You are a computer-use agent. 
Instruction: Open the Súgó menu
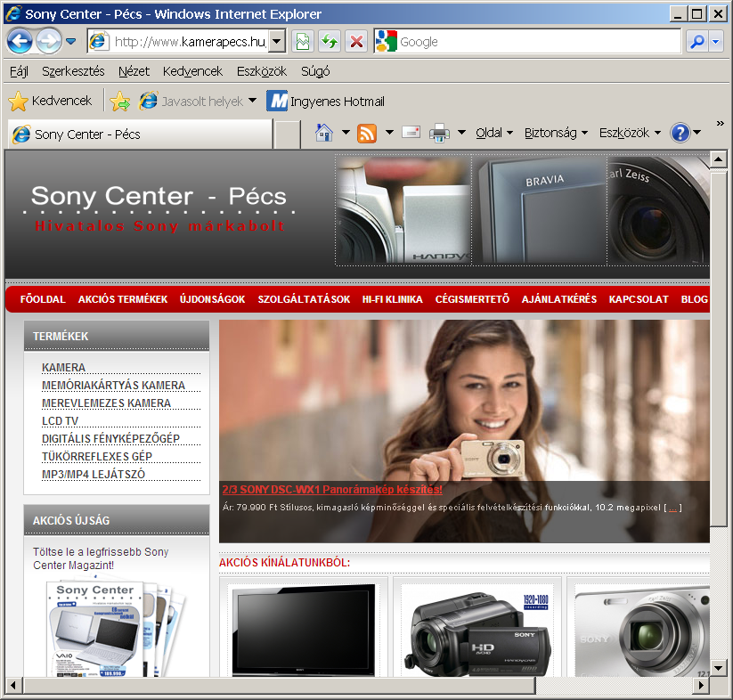315,71
